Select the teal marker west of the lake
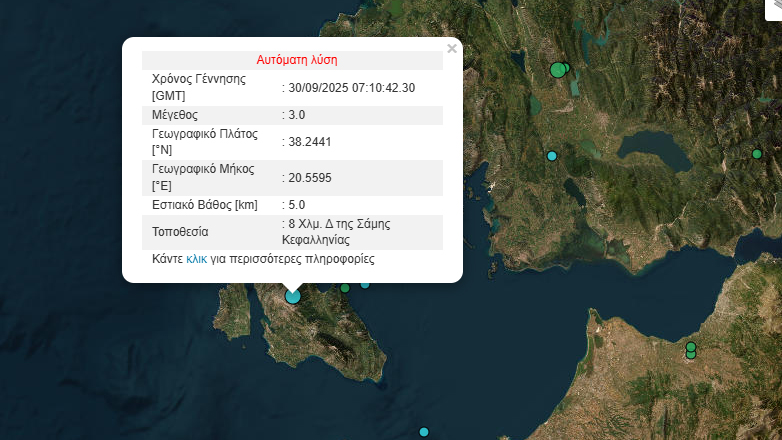The image size is (782, 440). click(551, 156)
